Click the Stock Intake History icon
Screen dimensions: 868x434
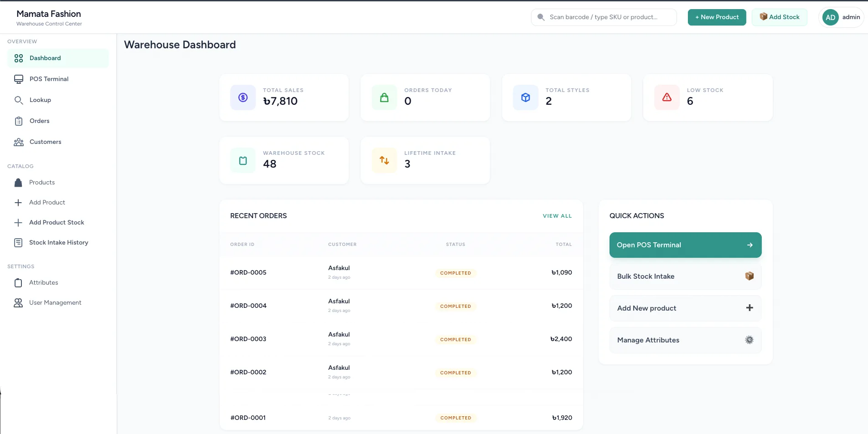[x=18, y=243]
